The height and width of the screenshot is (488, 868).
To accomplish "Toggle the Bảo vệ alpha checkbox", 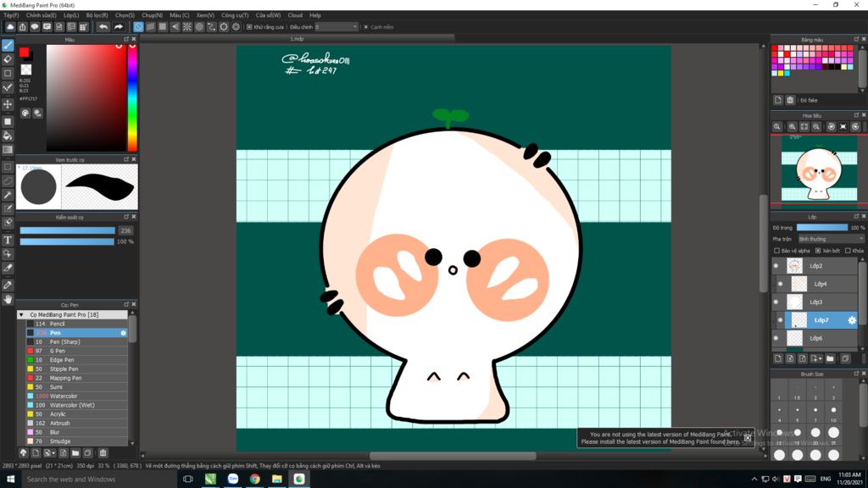I will [776, 251].
